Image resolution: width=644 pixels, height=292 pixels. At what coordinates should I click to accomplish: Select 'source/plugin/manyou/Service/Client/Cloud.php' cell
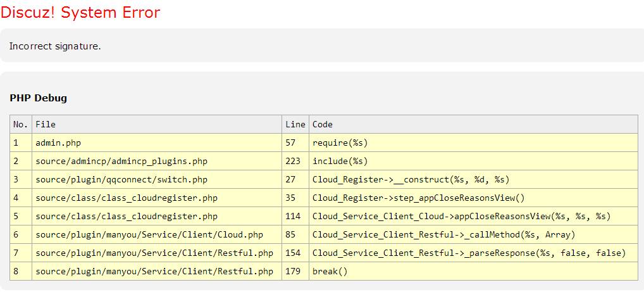pos(157,235)
